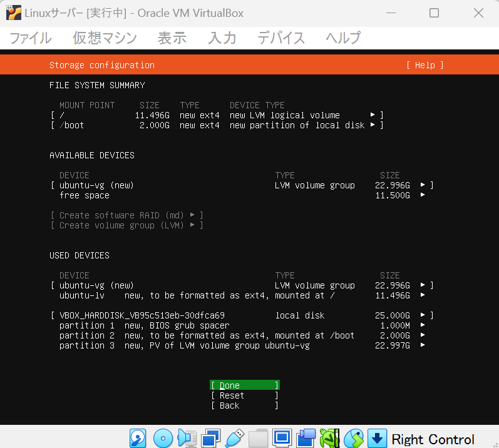Open the ファイル menu
This screenshot has height=448, width=499.
point(31,38)
